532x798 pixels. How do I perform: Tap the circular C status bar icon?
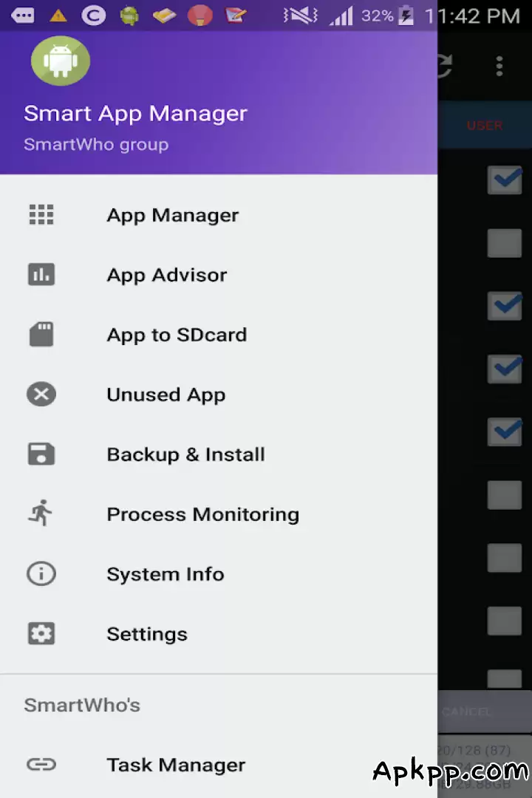(x=94, y=16)
